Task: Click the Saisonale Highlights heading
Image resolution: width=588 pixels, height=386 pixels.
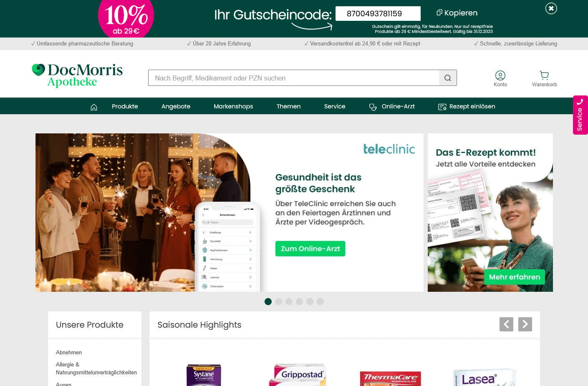Action: pyautogui.click(x=199, y=325)
